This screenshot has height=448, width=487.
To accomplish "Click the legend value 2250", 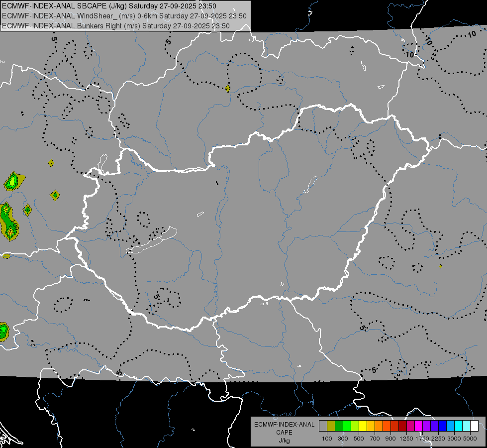I will tap(438, 439).
